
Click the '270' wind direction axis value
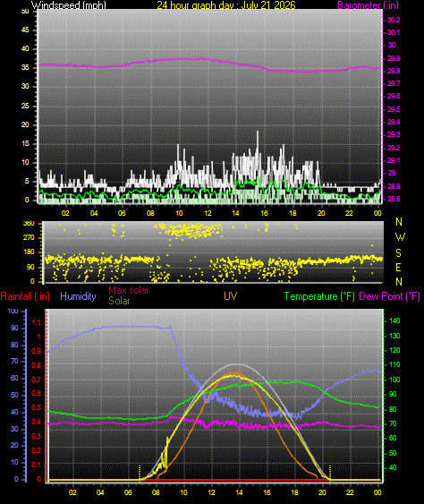(29, 238)
